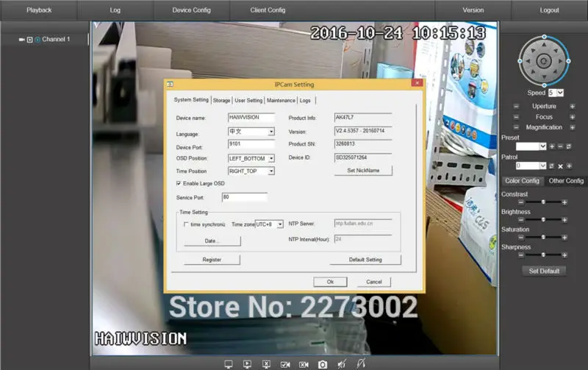The image size is (588, 370).
Task: Switch to the Color Config tab
Action: point(522,181)
